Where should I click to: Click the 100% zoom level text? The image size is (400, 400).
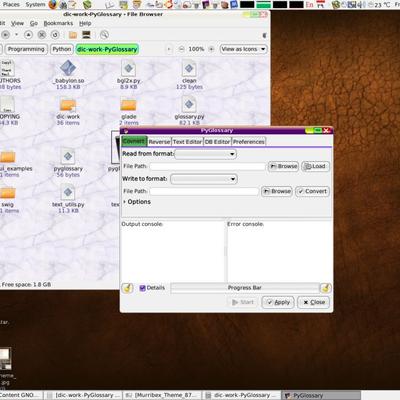coord(196,49)
